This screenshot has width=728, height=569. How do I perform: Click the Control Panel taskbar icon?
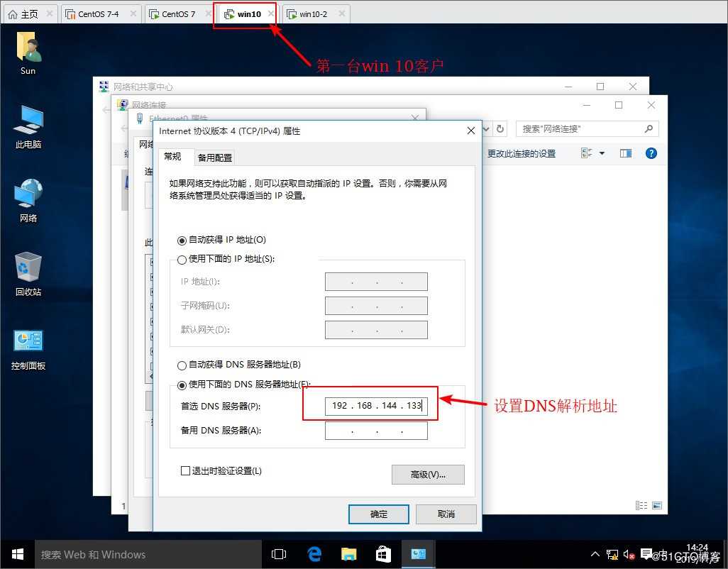pos(419,554)
